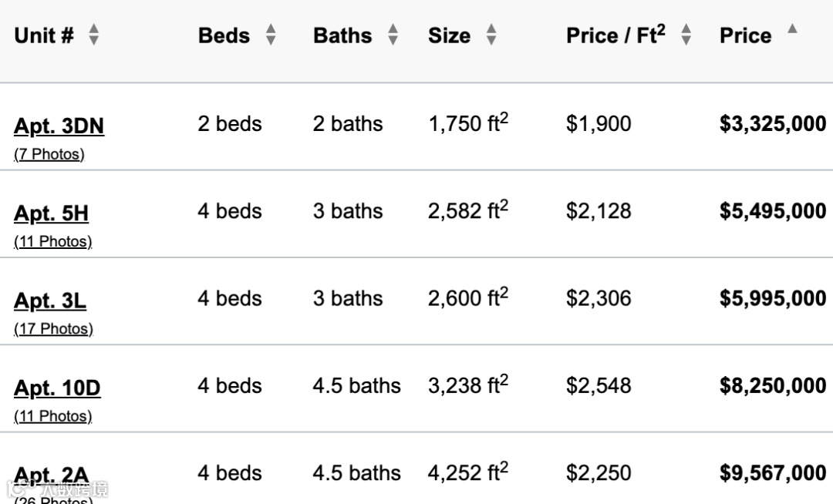Toggle the Price ascending sort arrow
The width and height of the screenshot is (833, 504).
point(791,29)
